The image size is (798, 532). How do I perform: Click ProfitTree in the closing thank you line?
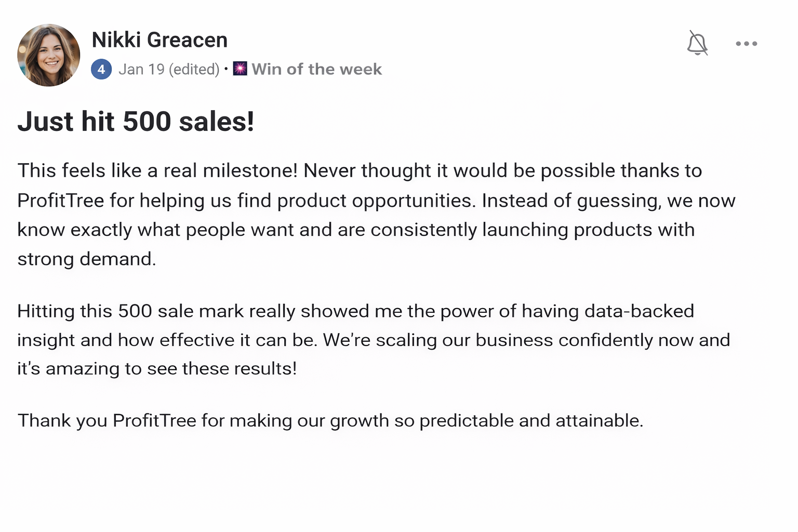click(154, 420)
